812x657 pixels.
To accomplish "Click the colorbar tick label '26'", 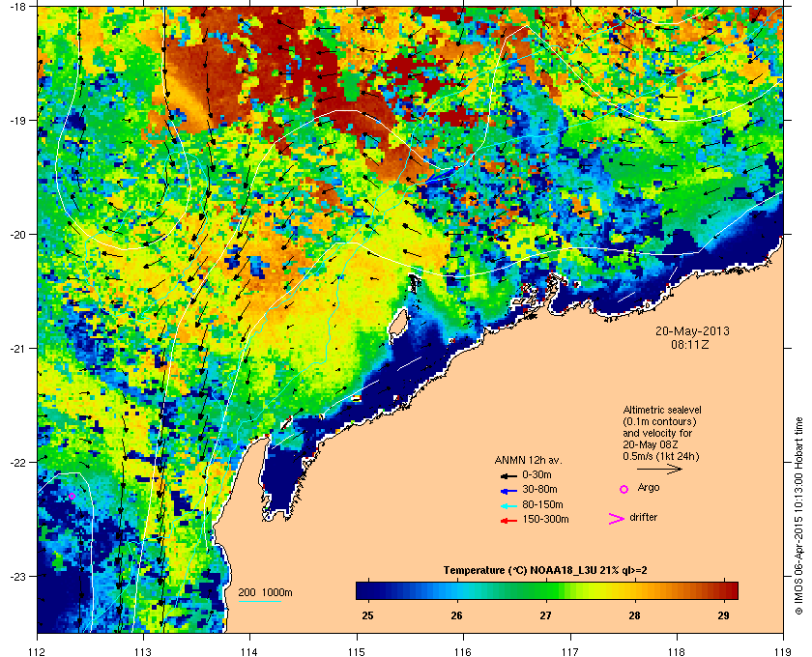I will point(456,615).
